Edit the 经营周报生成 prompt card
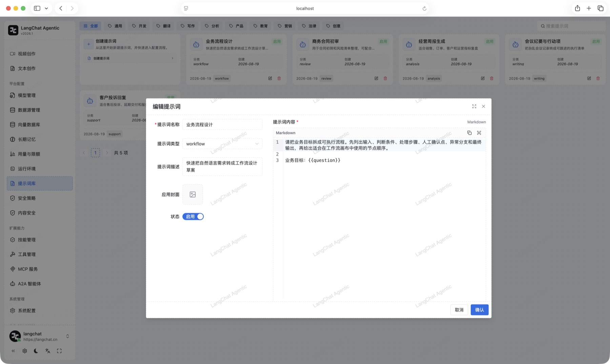 (x=483, y=78)
